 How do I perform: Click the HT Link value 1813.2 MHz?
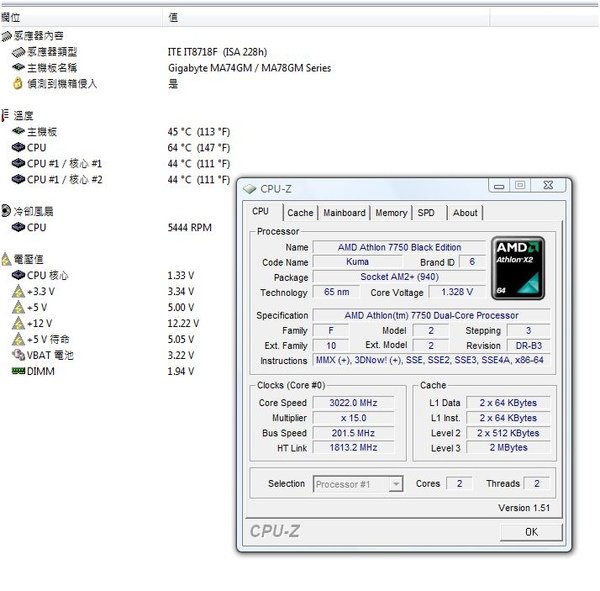click(x=354, y=447)
